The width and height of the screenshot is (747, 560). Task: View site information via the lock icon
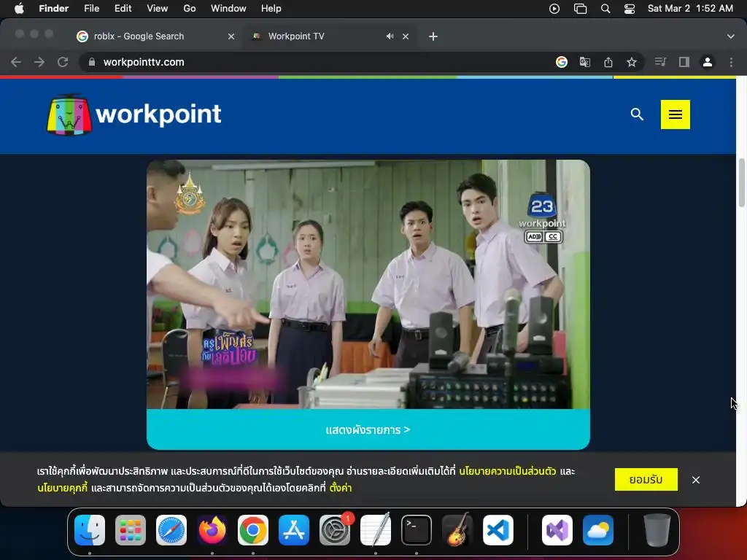tap(92, 62)
